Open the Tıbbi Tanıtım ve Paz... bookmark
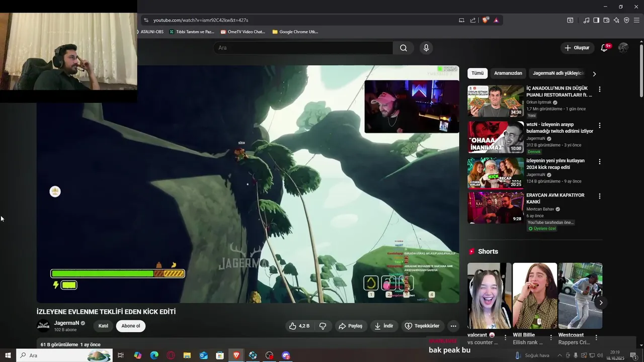Image resolution: width=644 pixels, height=362 pixels. pos(192,32)
